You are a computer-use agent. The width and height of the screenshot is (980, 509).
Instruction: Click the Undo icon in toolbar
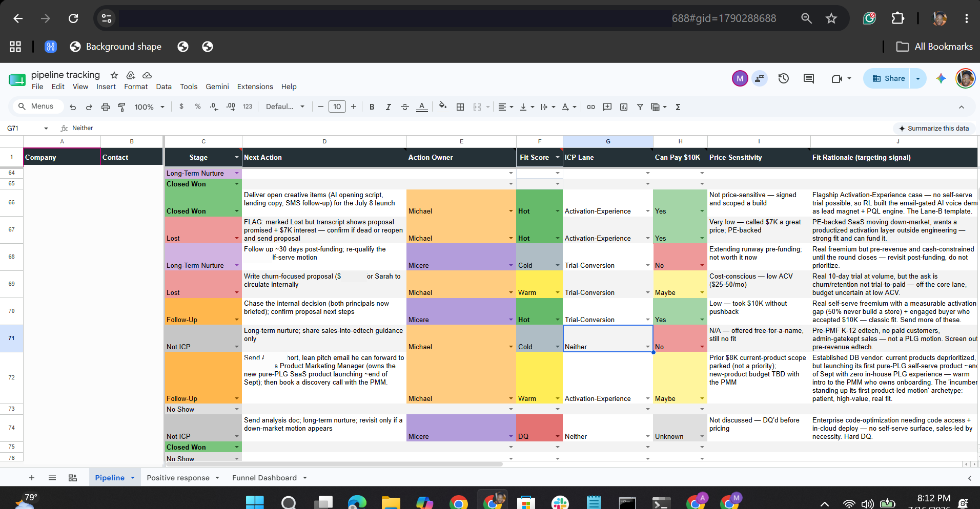click(73, 107)
